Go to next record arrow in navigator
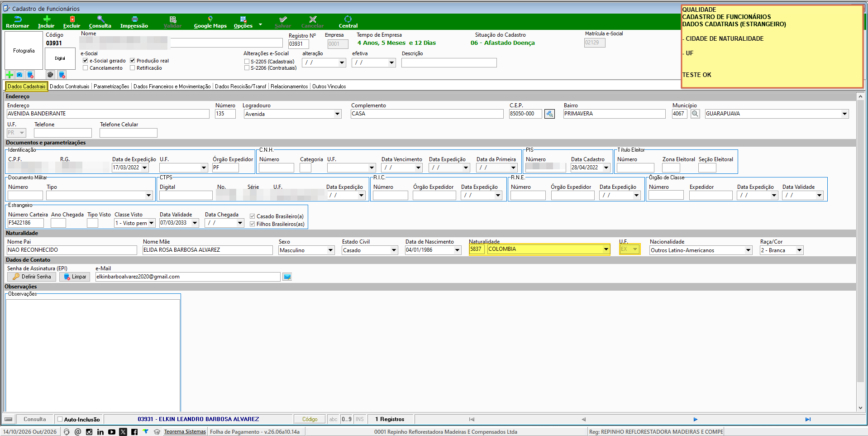 coord(696,419)
